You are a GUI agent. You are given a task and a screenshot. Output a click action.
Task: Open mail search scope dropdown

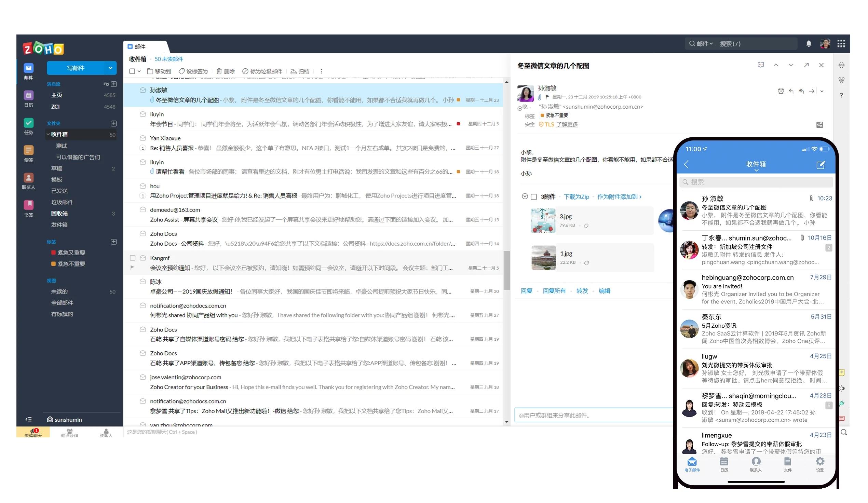tap(705, 44)
